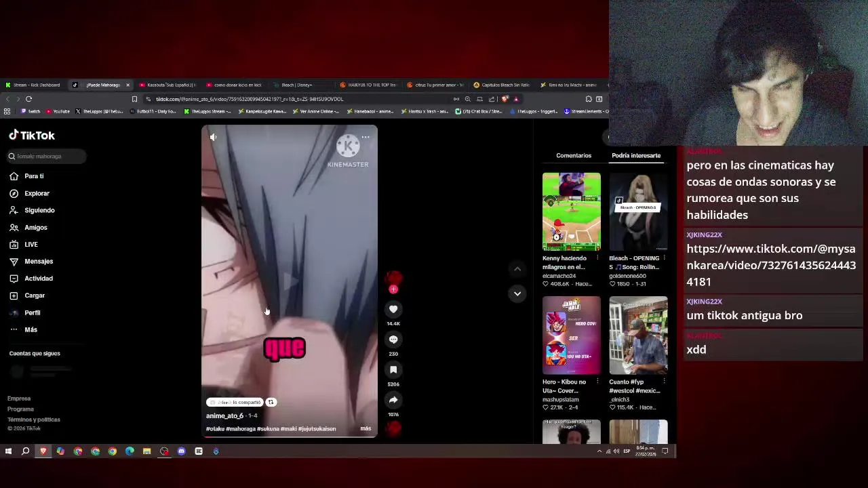Open options for the 'Kenny haciendo milagros' card
This screenshot has height=488, width=868.
(x=597, y=258)
